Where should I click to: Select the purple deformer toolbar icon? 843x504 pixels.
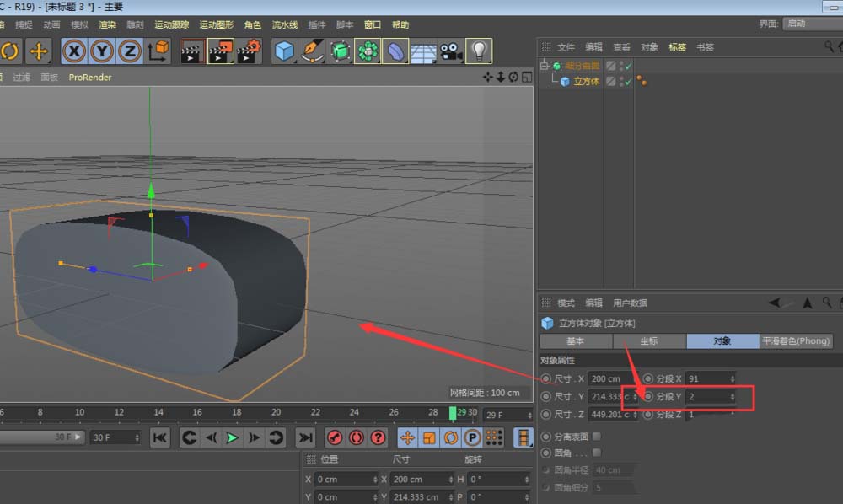tap(395, 52)
